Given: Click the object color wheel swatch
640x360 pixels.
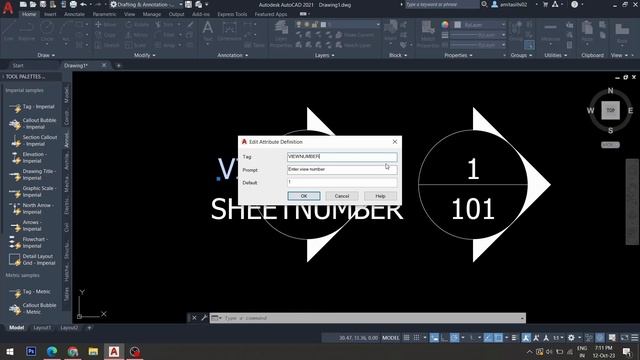Looking at the screenshot, I should pos(445,24).
